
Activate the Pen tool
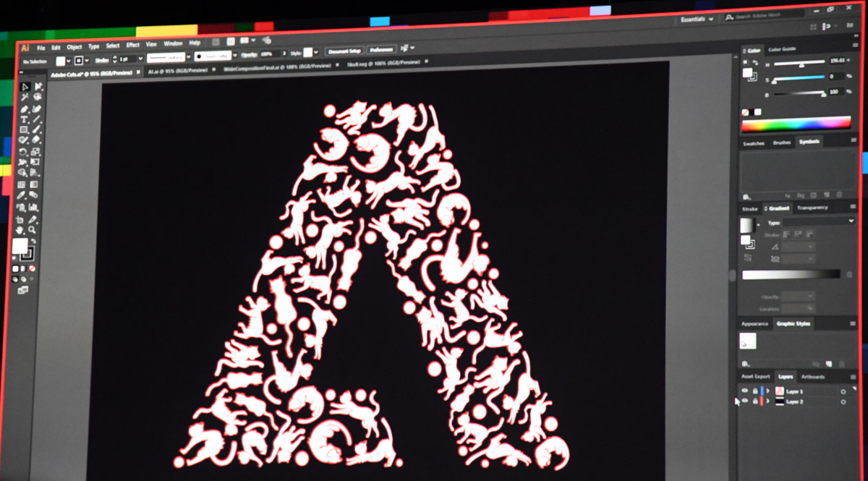coord(25,108)
